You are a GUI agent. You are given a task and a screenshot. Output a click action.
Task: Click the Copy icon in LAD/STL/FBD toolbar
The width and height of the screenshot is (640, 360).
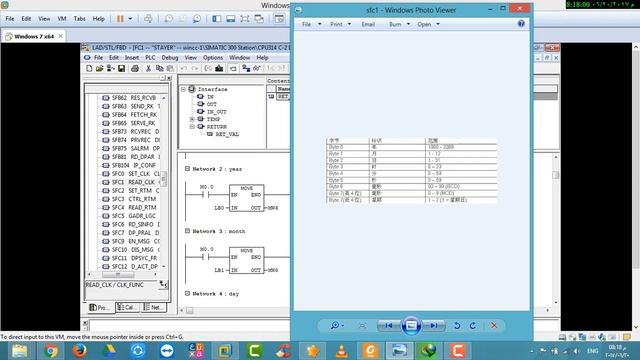[x=160, y=69]
